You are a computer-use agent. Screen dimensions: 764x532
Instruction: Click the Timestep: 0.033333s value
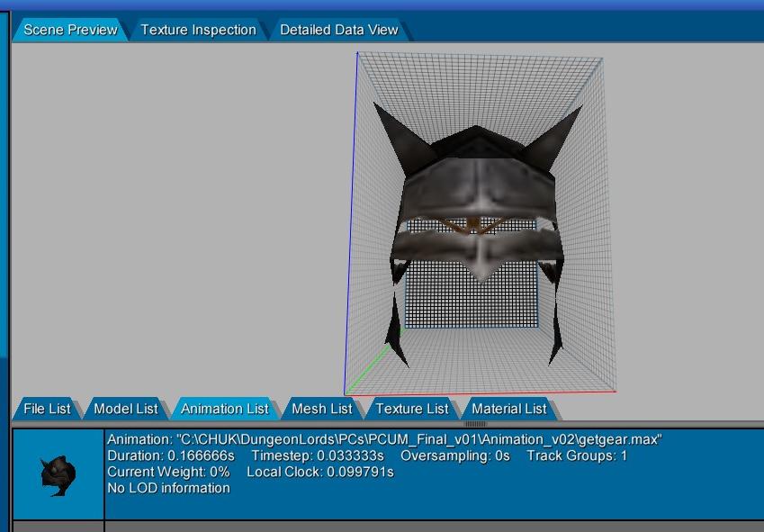point(318,456)
